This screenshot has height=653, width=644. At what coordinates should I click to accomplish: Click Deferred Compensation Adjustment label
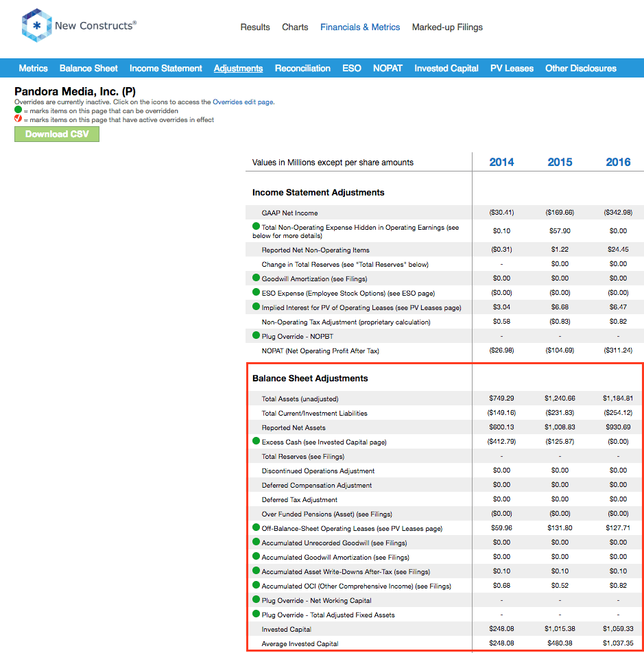pos(317,485)
